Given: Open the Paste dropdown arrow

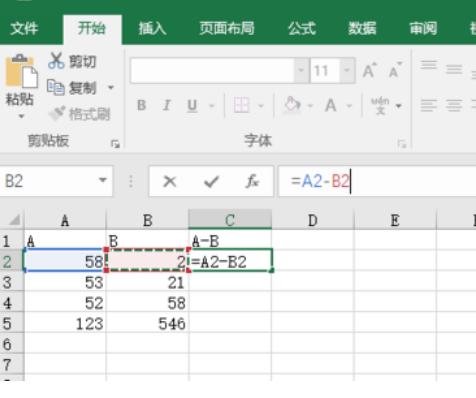Looking at the screenshot, I should pyautogui.click(x=21, y=116).
